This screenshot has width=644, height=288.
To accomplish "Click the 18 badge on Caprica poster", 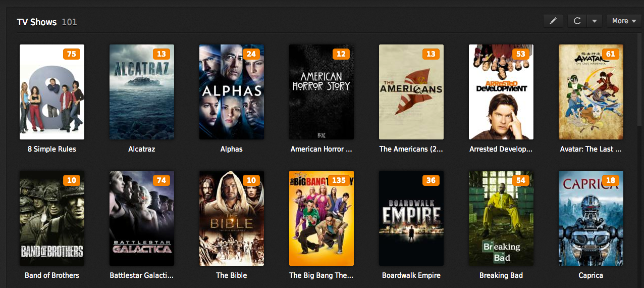I will coord(610,180).
